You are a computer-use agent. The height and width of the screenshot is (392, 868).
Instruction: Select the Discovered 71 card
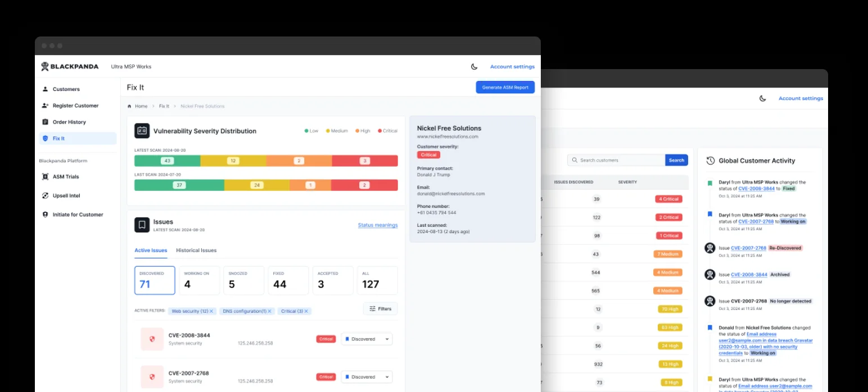click(155, 280)
